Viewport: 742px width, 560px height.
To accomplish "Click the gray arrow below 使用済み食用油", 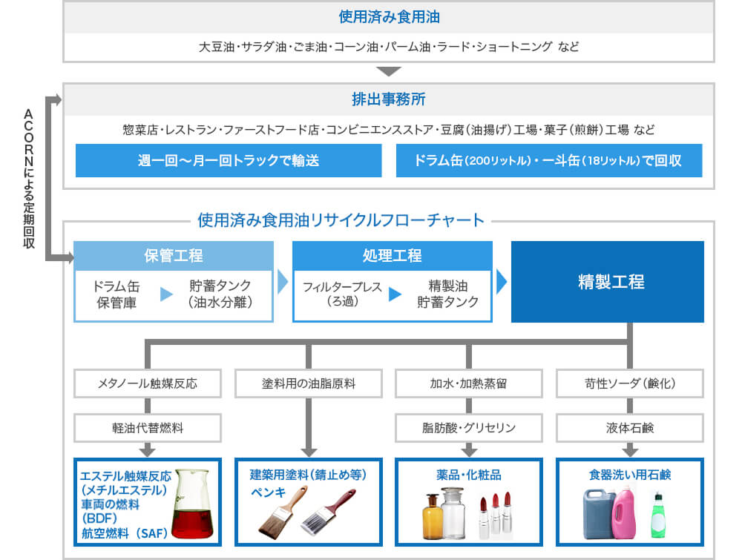I will tap(388, 71).
